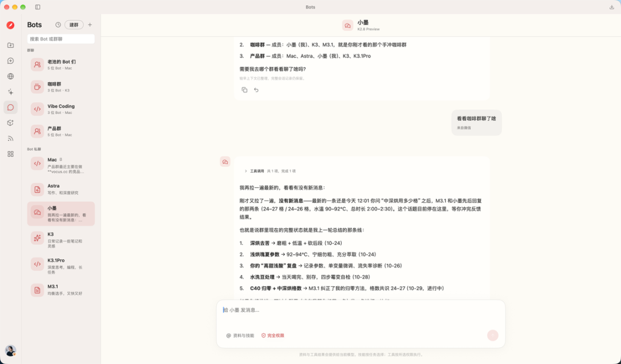Toggle the sidebar panel icon in title bar
Image resolution: width=621 pixels, height=364 pixels.
click(x=37, y=7)
